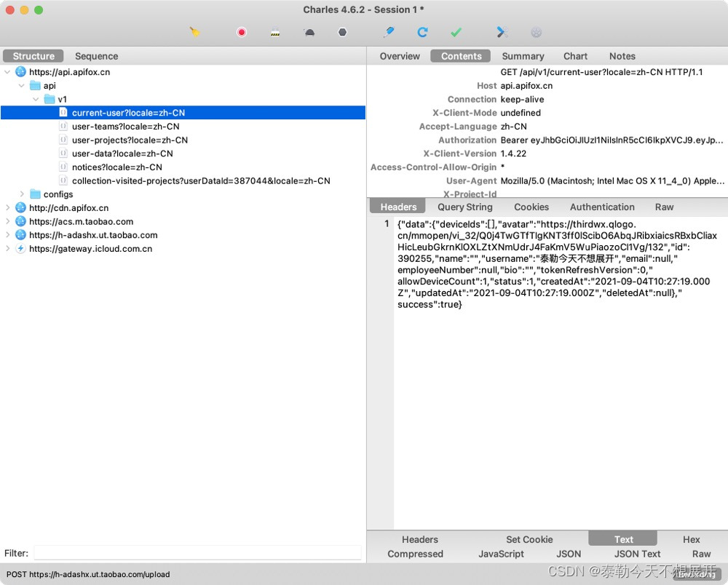Open the Cookies request tab

click(x=531, y=207)
